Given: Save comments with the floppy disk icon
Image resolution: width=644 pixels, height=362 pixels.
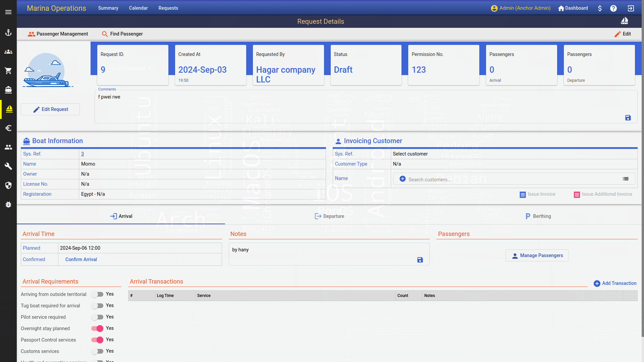Looking at the screenshot, I should [628, 118].
